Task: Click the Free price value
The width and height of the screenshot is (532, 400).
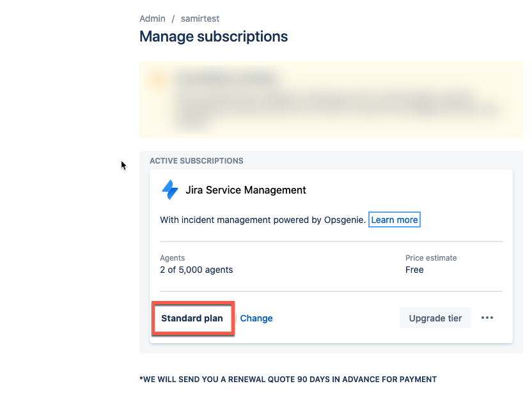Action: tap(414, 270)
